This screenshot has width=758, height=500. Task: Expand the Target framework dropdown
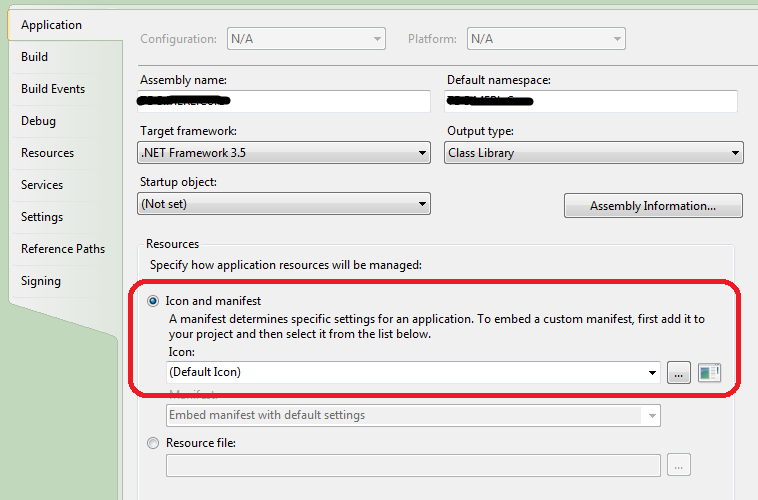coord(284,153)
